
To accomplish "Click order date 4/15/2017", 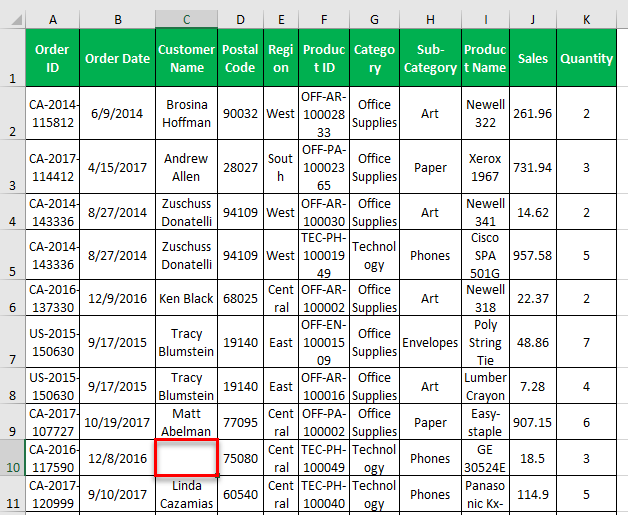I will coord(117,167).
